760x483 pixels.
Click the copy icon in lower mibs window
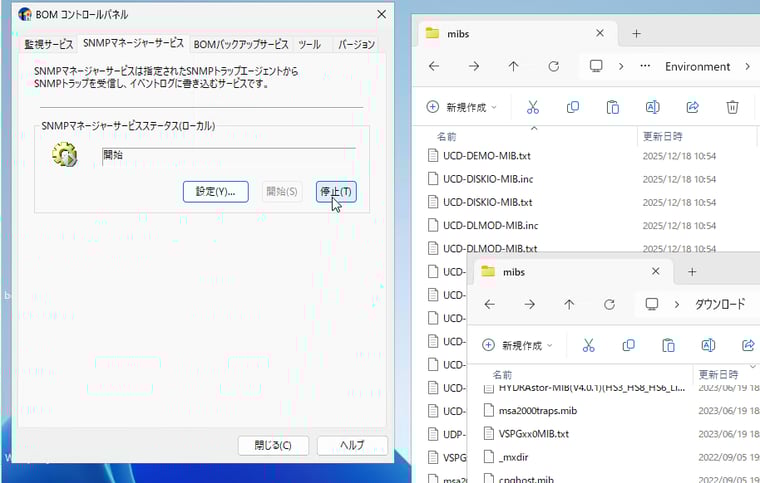point(628,345)
